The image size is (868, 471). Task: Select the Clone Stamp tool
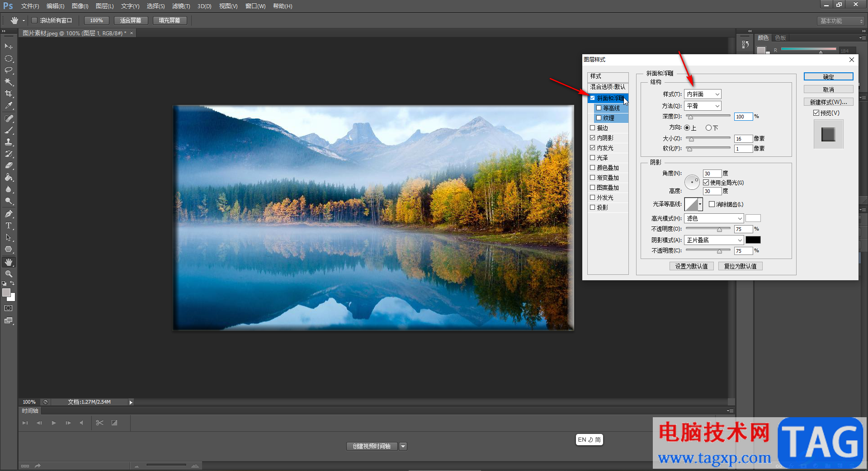[9, 142]
